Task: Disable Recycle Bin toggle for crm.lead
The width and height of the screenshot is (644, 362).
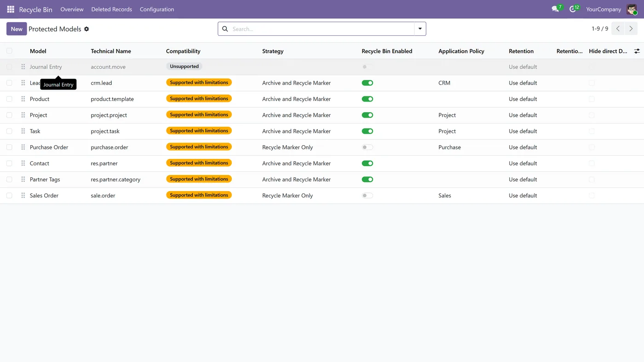Action: pos(367,83)
